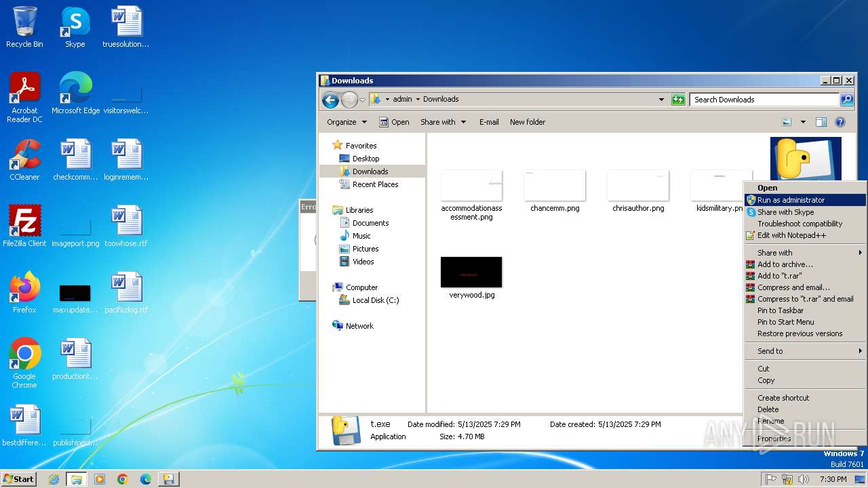Open the change view dropdown arrow
Image resolution: width=868 pixels, height=488 pixels.
click(x=803, y=122)
